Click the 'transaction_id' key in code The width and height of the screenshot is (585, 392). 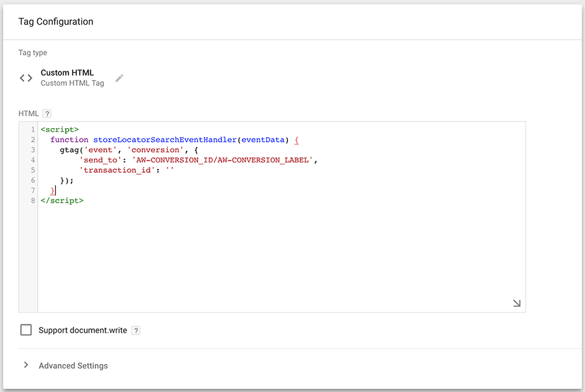[117, 170]
